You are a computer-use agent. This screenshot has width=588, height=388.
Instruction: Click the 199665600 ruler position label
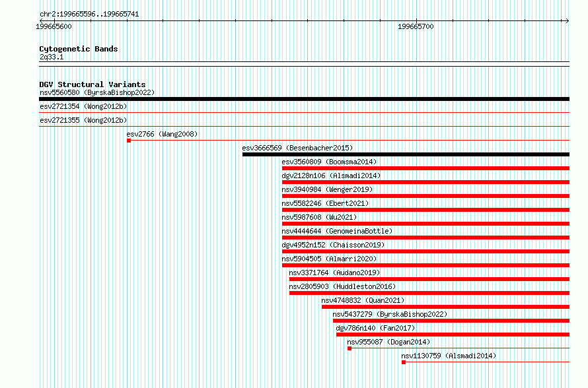pos(54,26)
